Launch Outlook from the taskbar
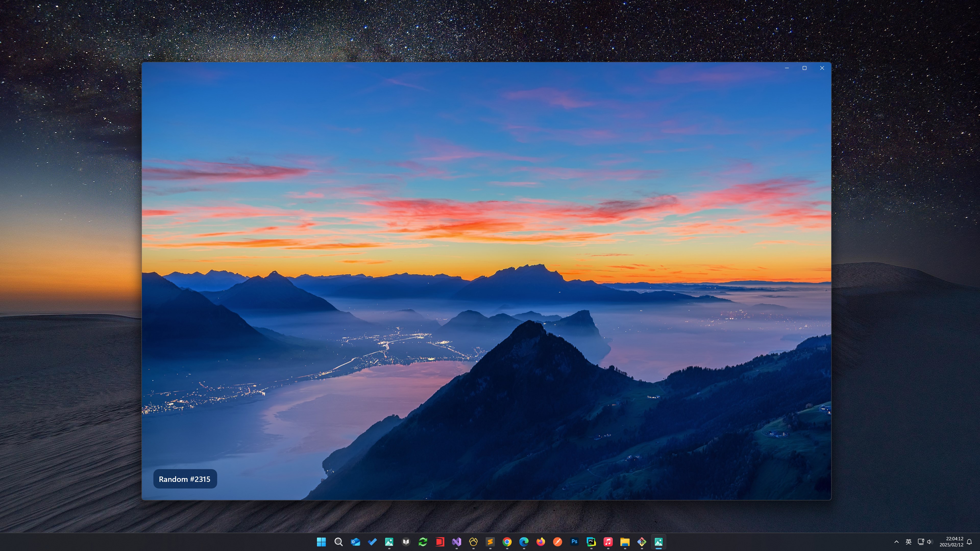Screen dimensions: 980x551 click(355, 542)
